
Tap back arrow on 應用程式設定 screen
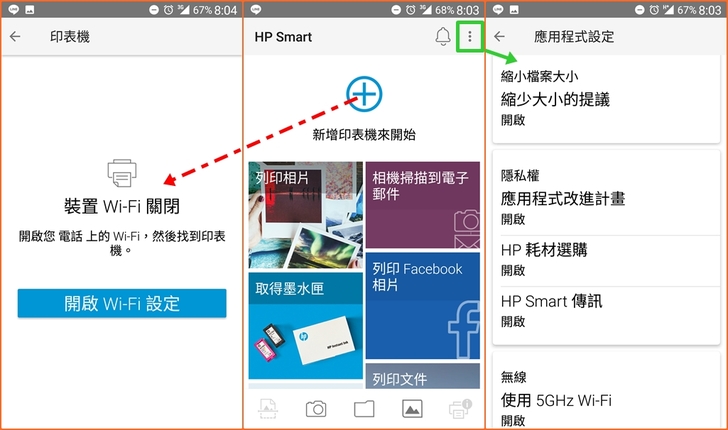[x=500, y=37]
